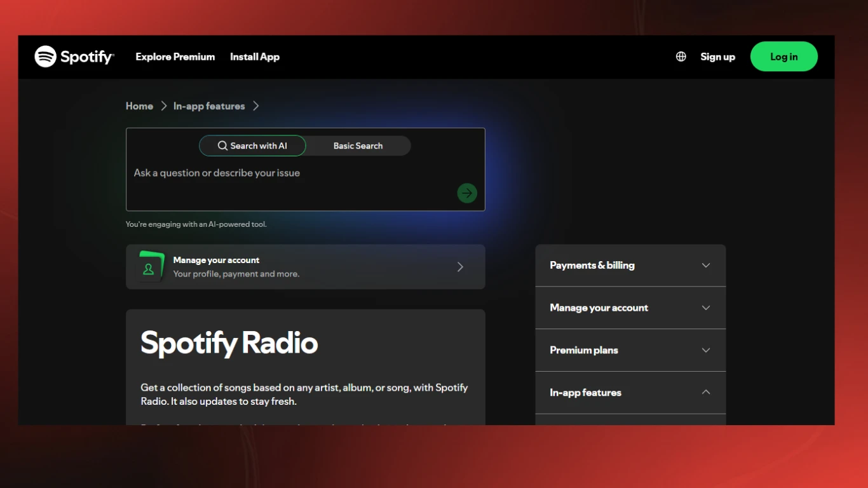Open Explore Premium in the top navigation
Viewport: 868px width, 488px height.
pyautogui.click(x=175, y=57)
